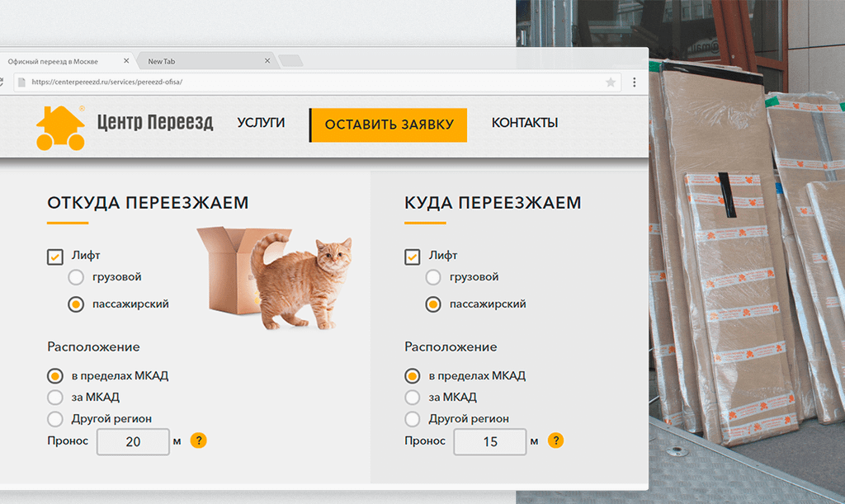Open help icon next to 15 м field
Screen dimensions: 845x504
tap(555, 440)
